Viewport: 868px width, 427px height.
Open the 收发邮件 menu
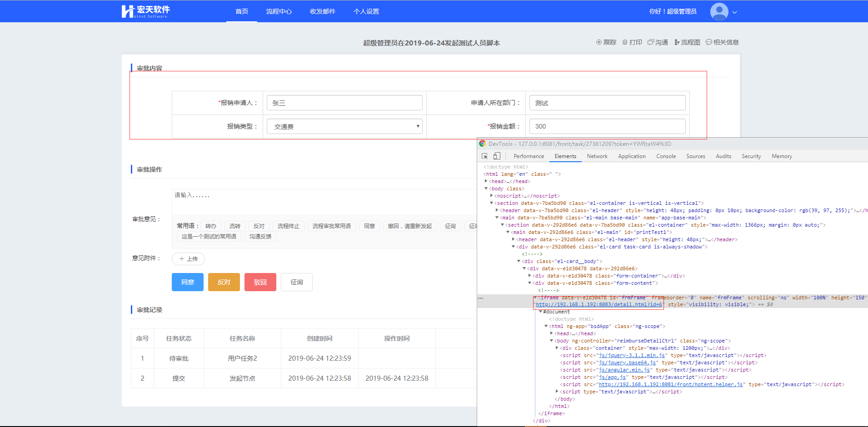coord(323,11)
